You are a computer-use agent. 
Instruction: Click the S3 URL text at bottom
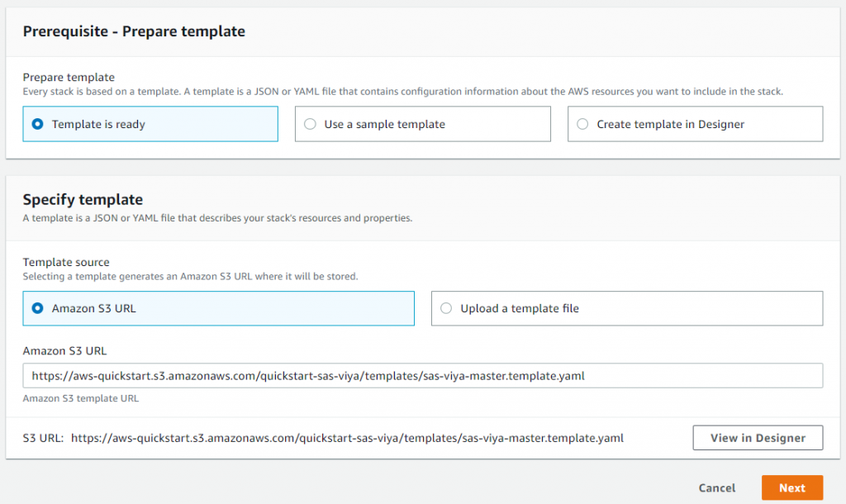tap(347, 438)
